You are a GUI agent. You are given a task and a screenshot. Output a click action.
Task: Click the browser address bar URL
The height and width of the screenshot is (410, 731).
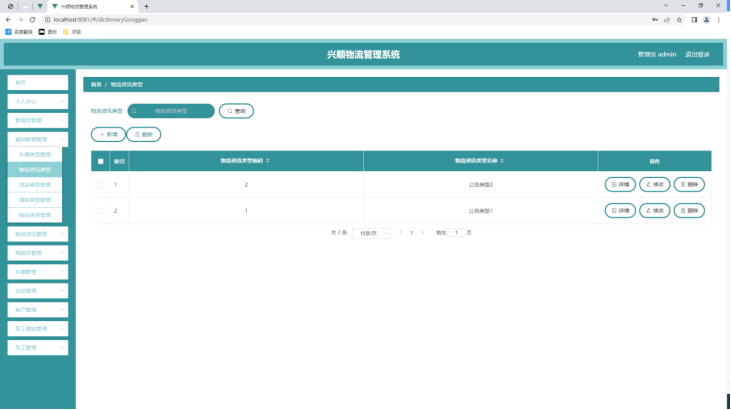tap(100, 20)
